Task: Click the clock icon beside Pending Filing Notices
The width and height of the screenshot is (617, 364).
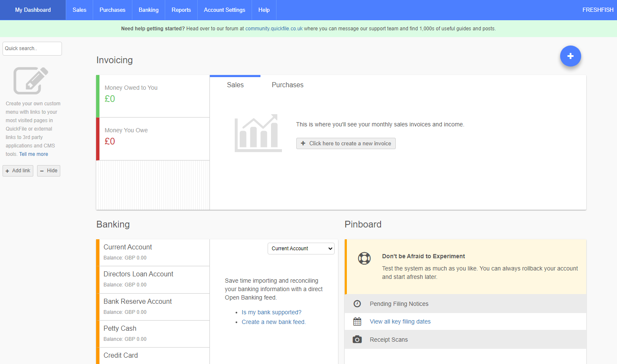Action: pyautogui.click(x=357, y=304)
